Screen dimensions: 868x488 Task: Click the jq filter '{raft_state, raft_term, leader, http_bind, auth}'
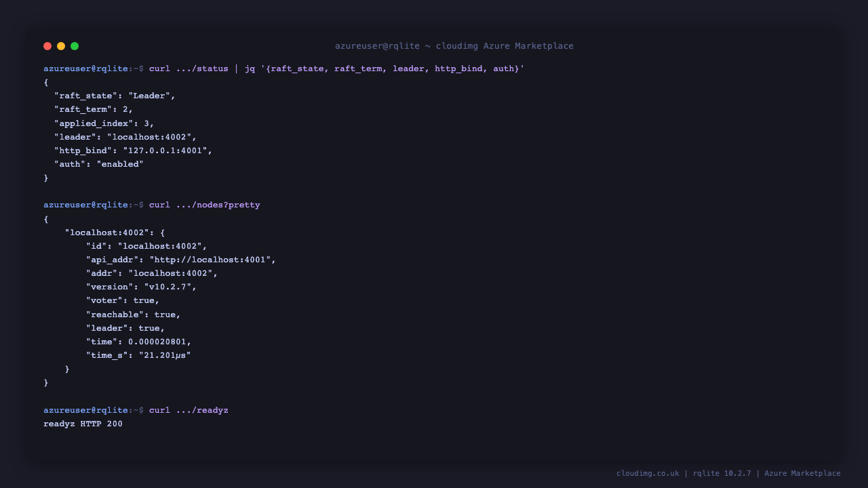pos(393,68)
